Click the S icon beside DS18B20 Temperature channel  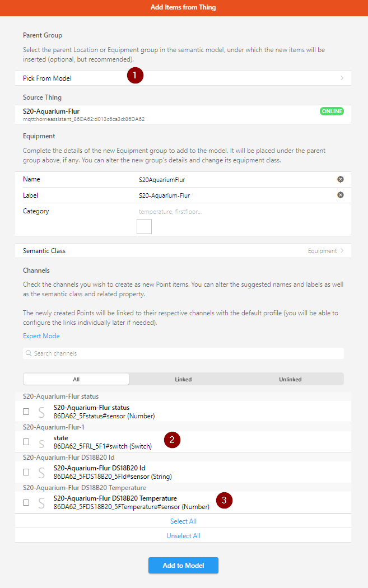pos(41,503)
